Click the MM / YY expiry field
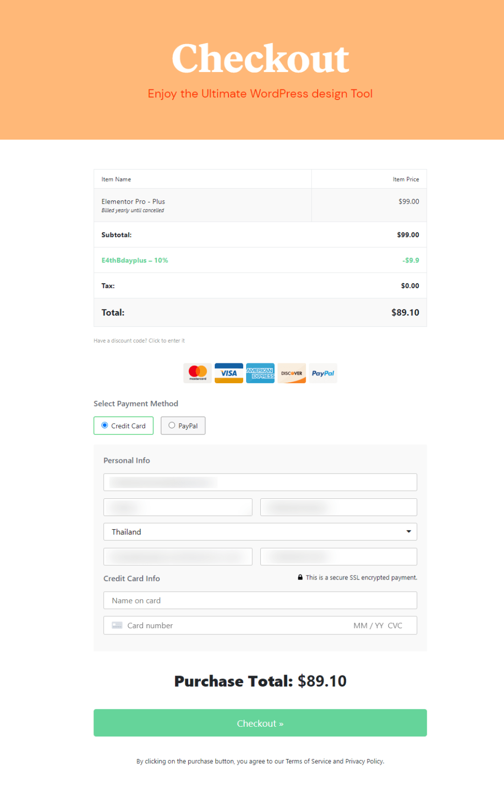Screen dimensions: 504x812 (368, 625)
